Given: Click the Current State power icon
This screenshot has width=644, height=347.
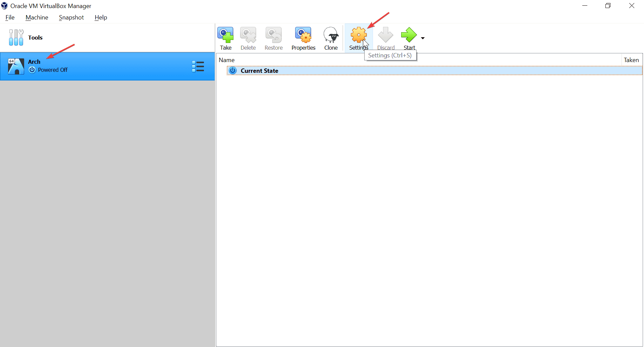Looking at the screenshot, I should point(233,70).
